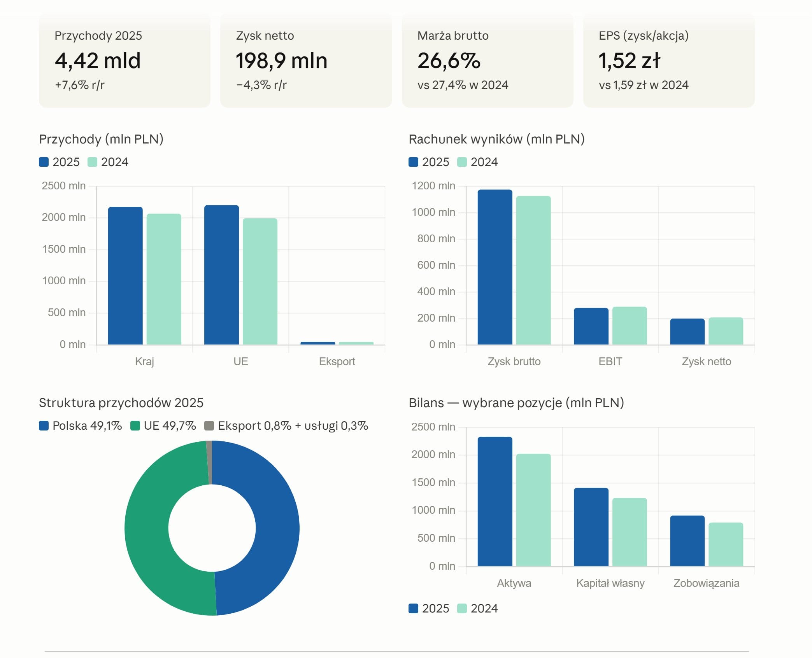This screenshot has height=658, width=812.
Task: Click UE 49,7% legend item
Action: coord(163,425)
